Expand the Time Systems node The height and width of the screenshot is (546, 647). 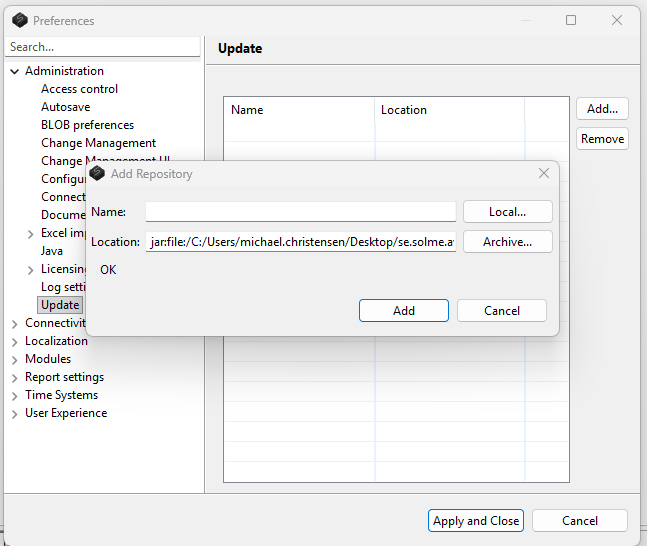pos(15,395)
